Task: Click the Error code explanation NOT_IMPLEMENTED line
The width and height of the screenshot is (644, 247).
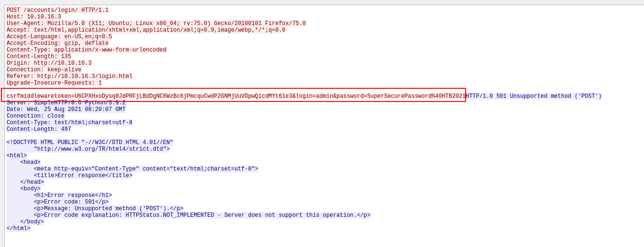Action: (x=202, y=215)
